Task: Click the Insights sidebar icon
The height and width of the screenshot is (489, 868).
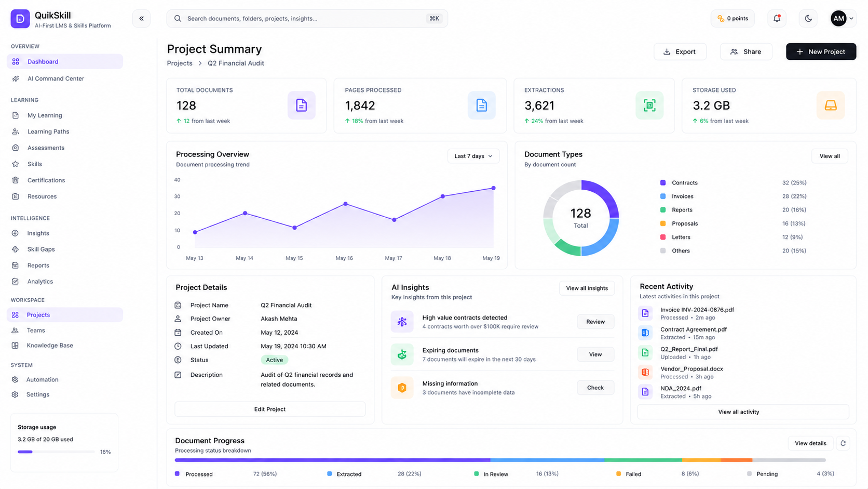Action: click(16, 233)
